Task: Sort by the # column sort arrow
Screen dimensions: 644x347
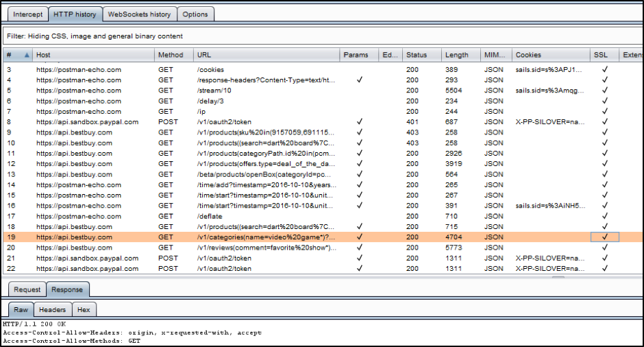Action: point(27,55)
